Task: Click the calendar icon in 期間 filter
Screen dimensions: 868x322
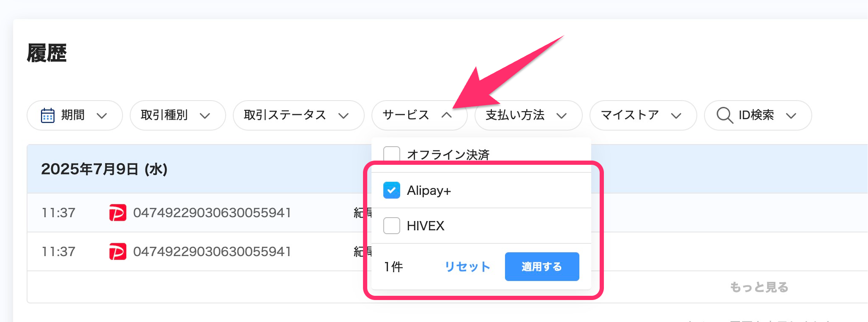Action: point(47,115)
